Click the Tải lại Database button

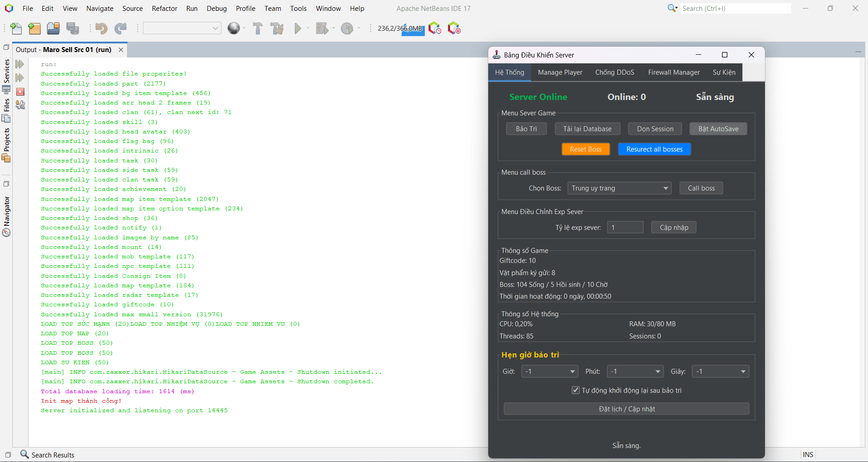coord(587,129)
